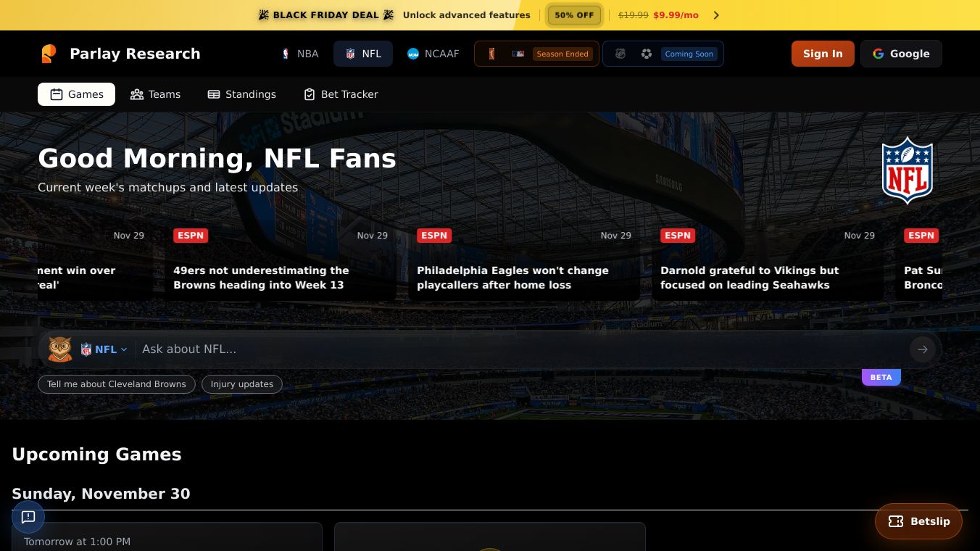Click the owl assistant avatar
The height and width of the screenshot is (551, 980).
[60, 349]
